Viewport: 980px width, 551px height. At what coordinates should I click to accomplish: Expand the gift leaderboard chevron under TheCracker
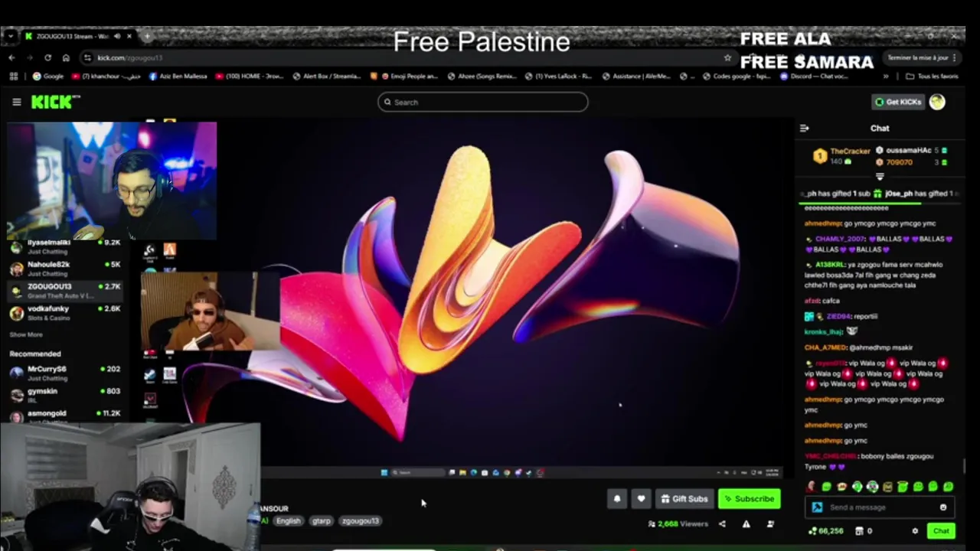tap(880, 177)
